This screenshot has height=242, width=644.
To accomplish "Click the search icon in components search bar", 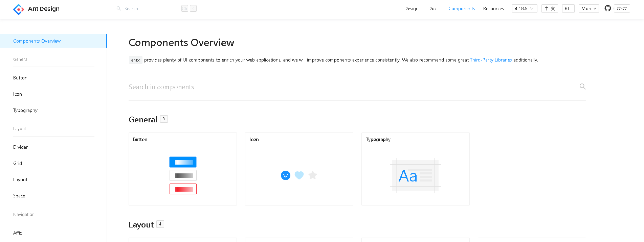I will pyautogui.click(x=582, y=87).
